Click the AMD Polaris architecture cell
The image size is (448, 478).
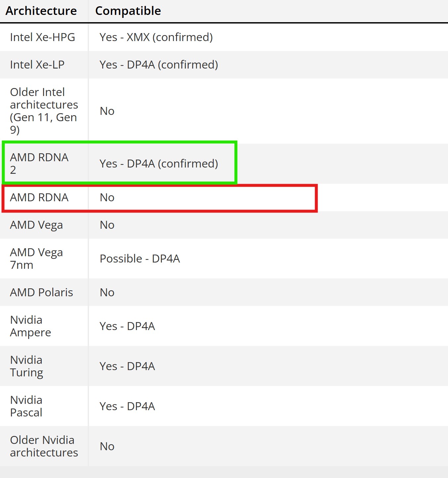coord(41,292)
